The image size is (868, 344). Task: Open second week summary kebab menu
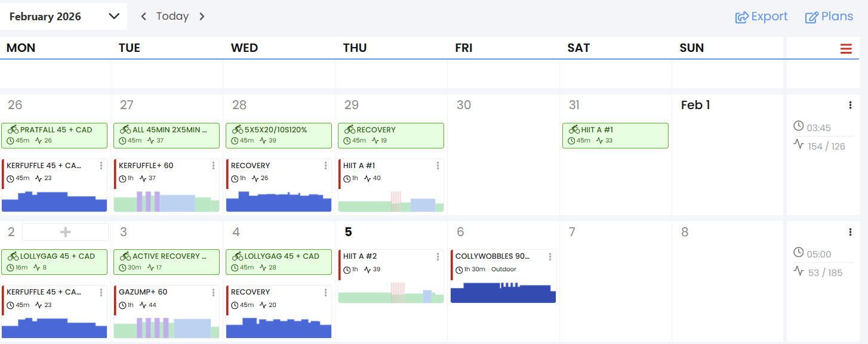[x=850, y=232]
